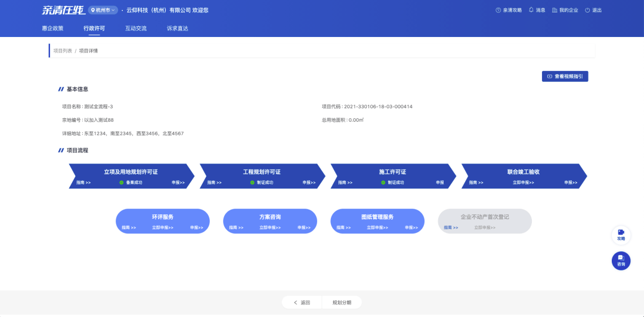Click project name 测试全流程-3
This screenshot has width=644, height=317.
tap(98, 106)
